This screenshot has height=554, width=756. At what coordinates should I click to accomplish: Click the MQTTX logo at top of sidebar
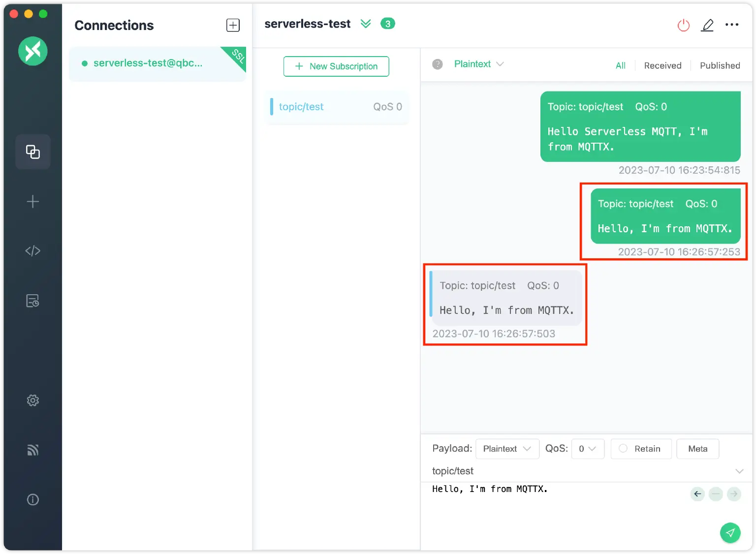pos(32,51)
